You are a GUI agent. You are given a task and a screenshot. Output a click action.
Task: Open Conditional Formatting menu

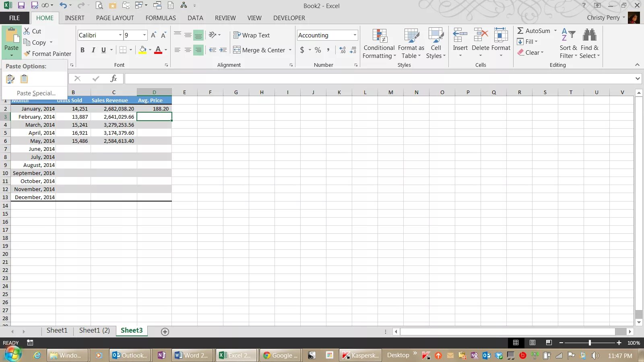click(x=379, y=43)
